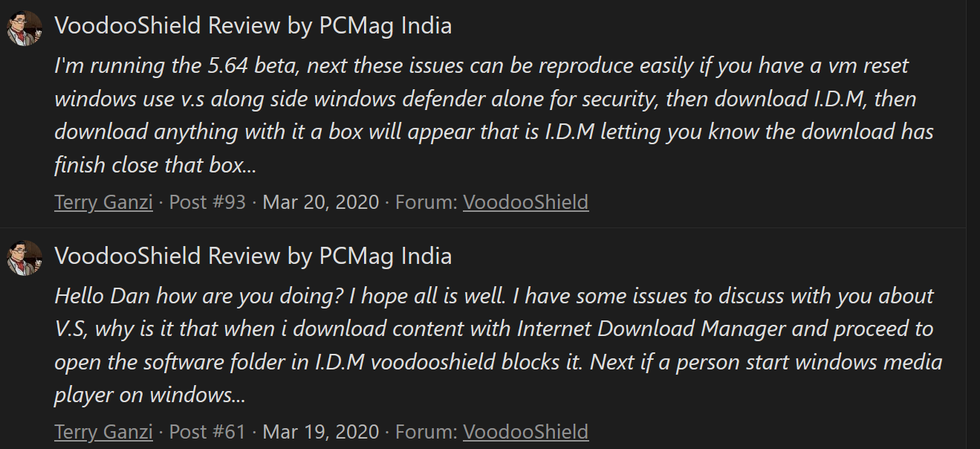
Task: Open the Terry Ganzi profile link on Post #61
Action: click(x=103, y=432)
